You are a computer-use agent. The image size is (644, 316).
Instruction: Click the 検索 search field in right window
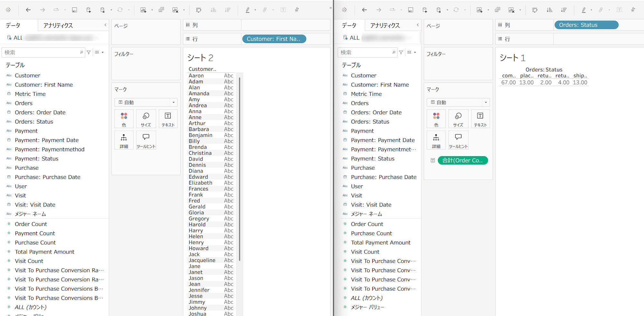pos(365,52)
